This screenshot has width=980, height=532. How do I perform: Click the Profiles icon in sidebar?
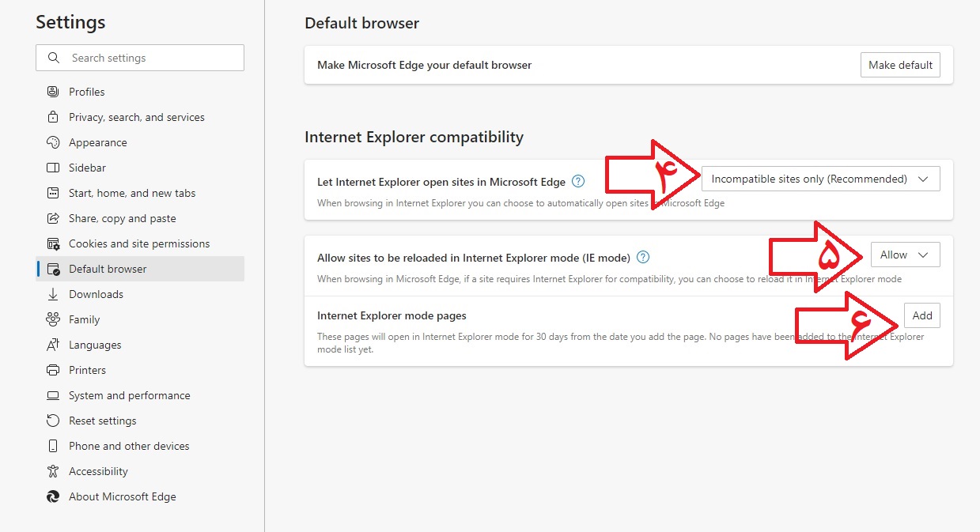pyautogui.click(x=53, y=92)
